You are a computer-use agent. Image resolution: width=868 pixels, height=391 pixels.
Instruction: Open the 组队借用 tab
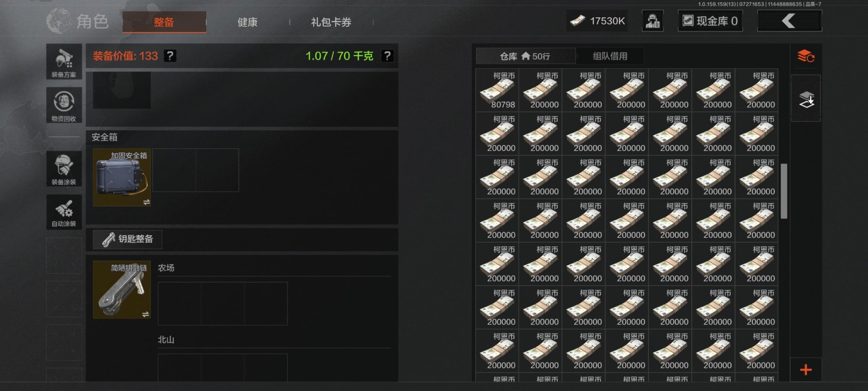610,56
